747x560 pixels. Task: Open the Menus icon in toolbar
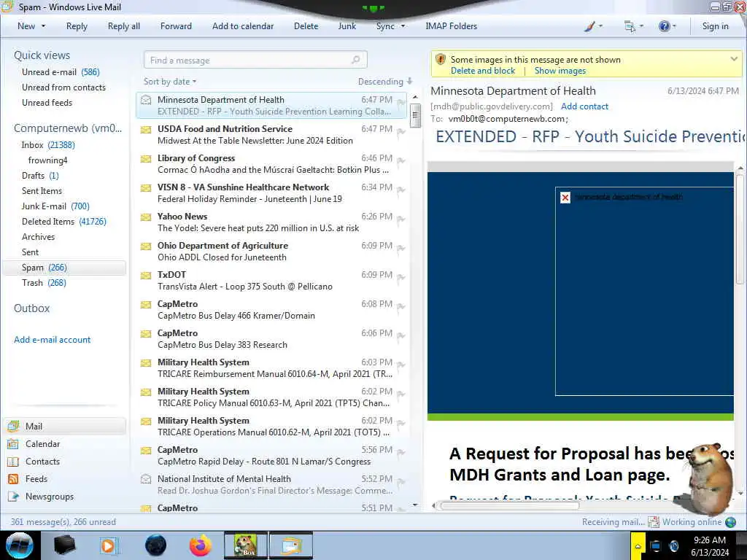point(630,27)
